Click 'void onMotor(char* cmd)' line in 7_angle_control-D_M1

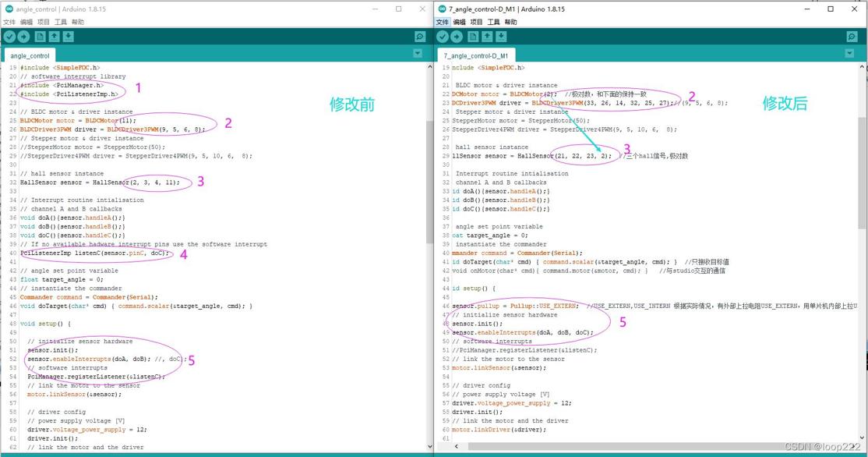tap(549, 271)
